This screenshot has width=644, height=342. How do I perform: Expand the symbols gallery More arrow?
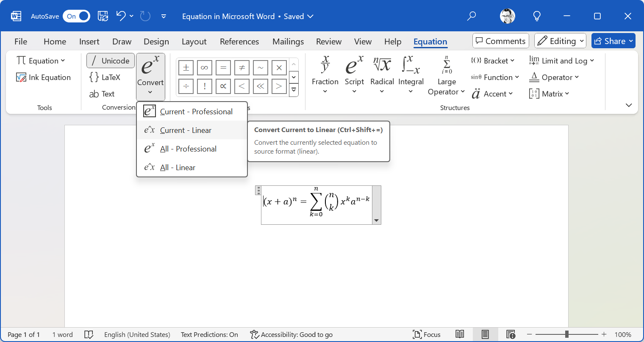(x=294, y=90)
